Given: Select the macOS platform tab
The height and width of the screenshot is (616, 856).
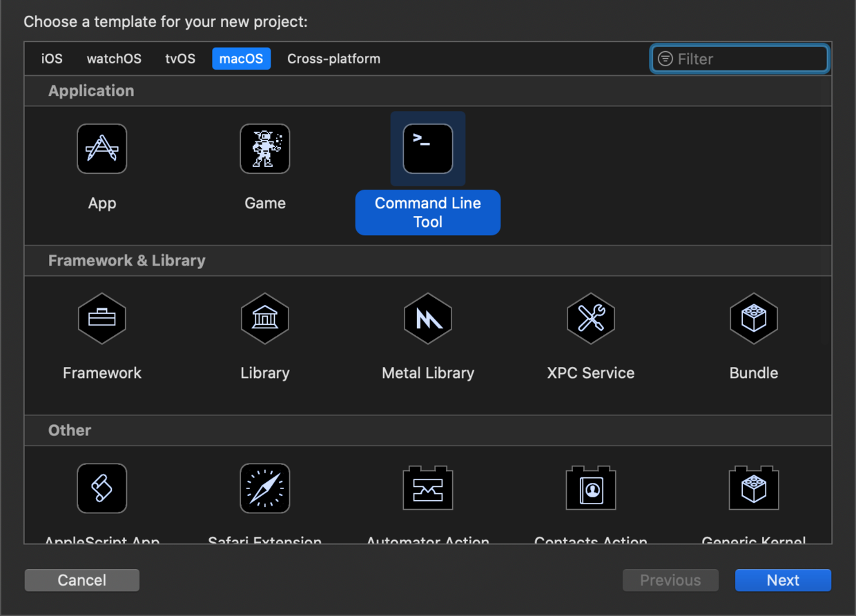Looking at the screenshot, I should [x=241, y=59].
